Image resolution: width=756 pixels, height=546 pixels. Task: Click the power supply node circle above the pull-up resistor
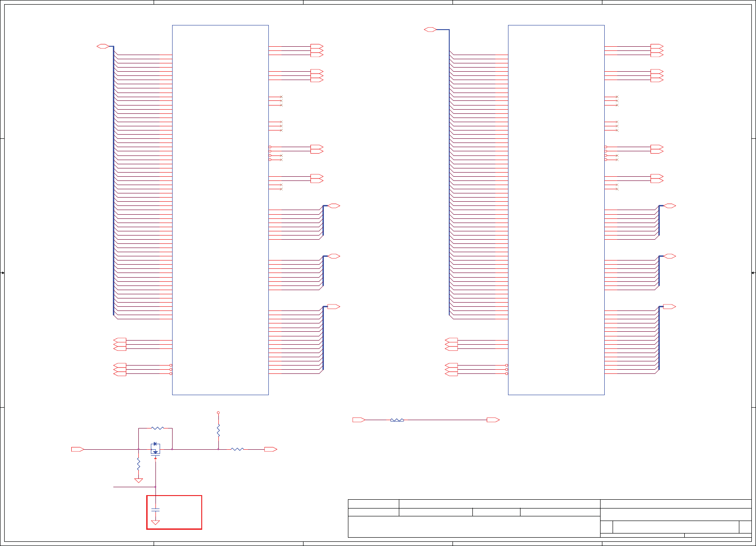click(218, 412)
